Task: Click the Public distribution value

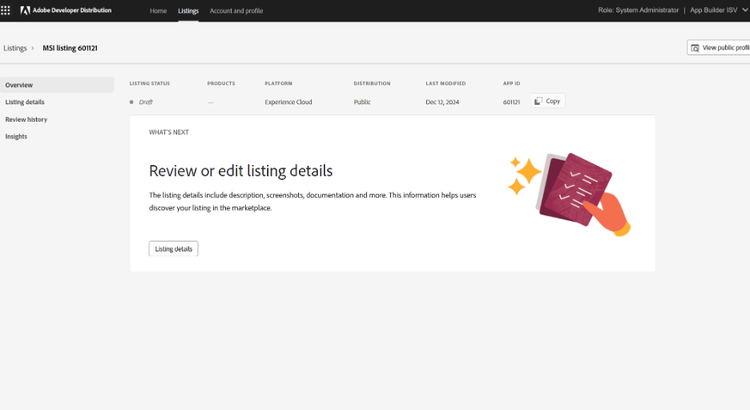Action: tap(362, 102)
